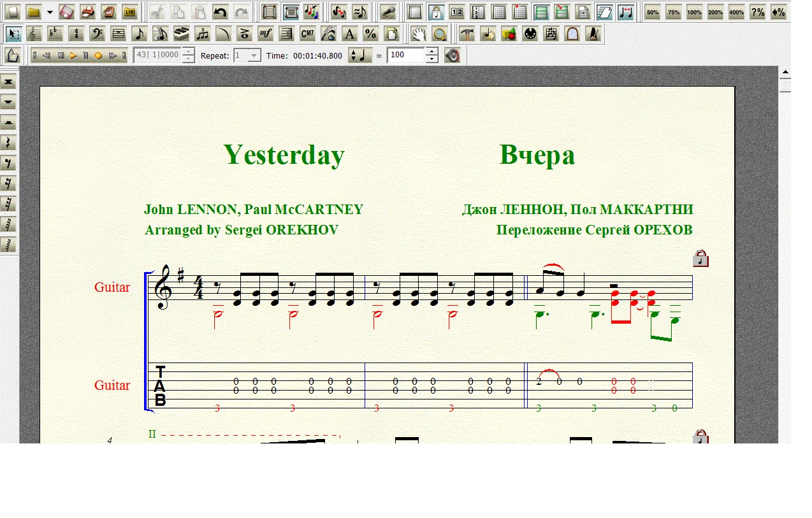
Task: Set zoom to 100%
Action: point(695,11)
